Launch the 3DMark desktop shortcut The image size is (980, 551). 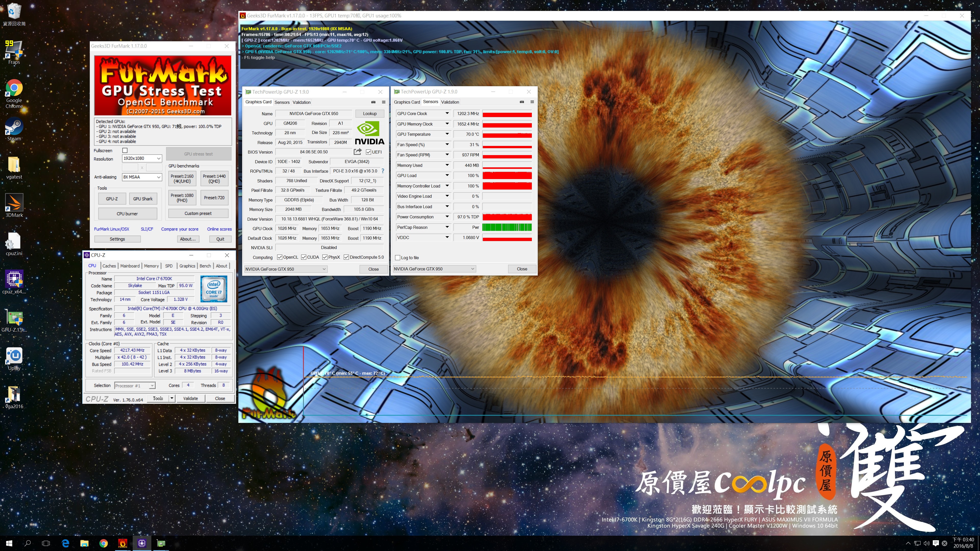[x=14, y=206]
